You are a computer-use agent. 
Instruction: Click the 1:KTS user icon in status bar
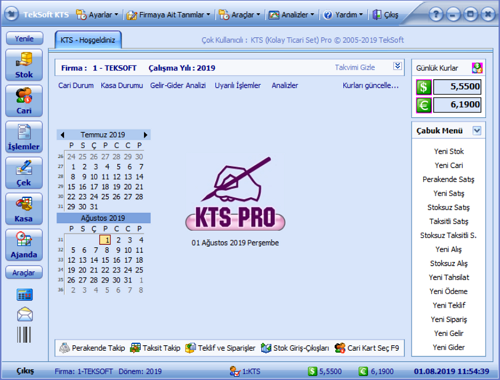point(235,371)
